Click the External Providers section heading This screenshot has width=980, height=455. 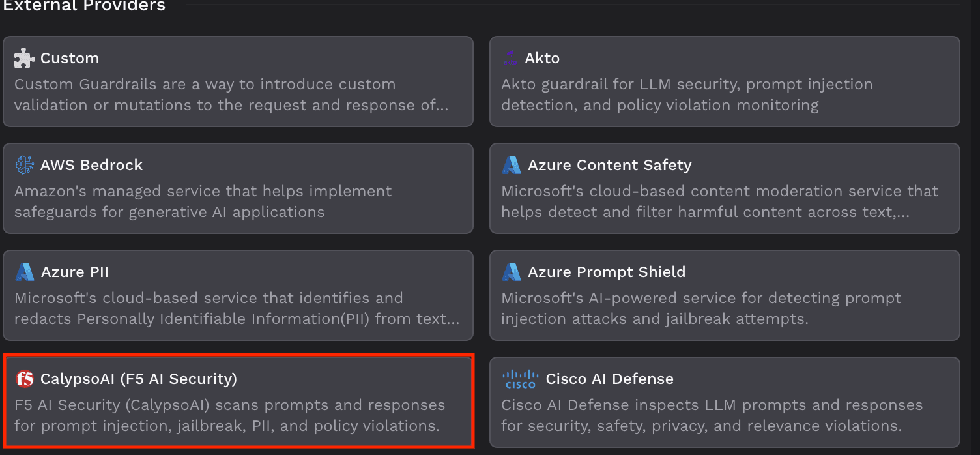[84, 7]
